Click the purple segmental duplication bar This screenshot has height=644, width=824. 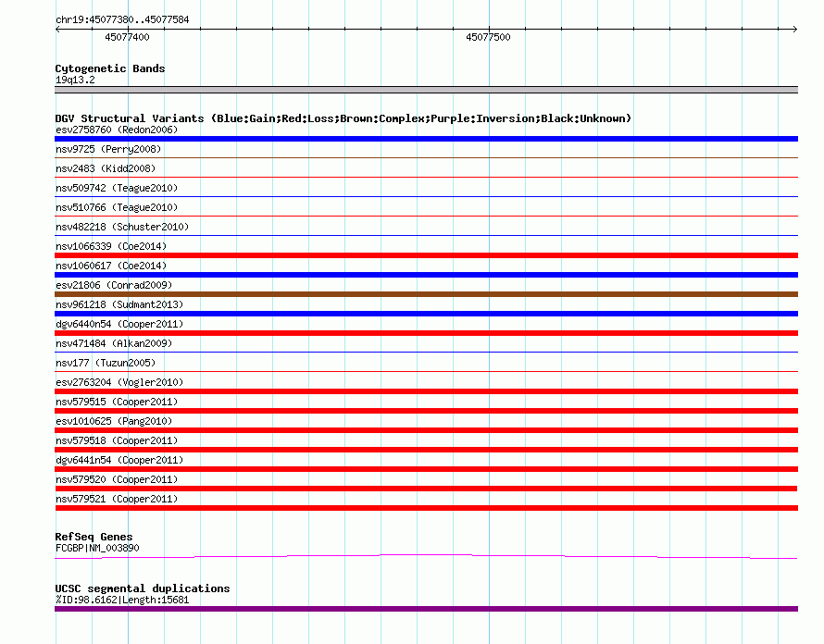pos(426,609)
